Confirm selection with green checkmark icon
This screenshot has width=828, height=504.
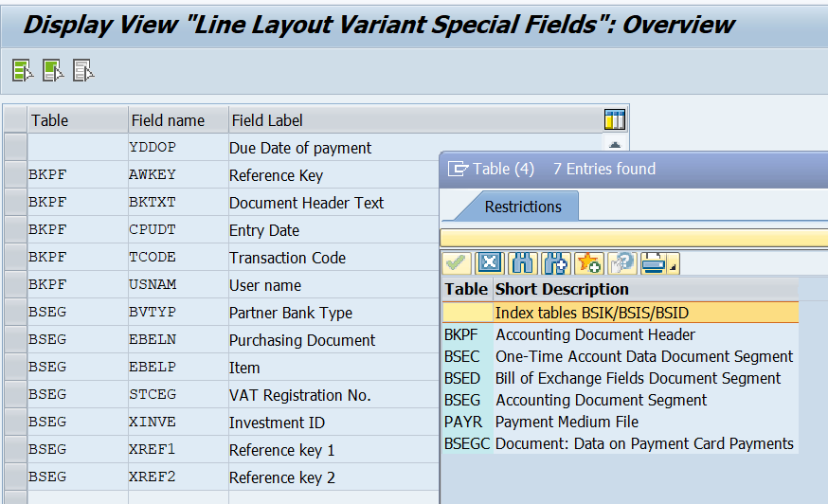tap(457, 262)
